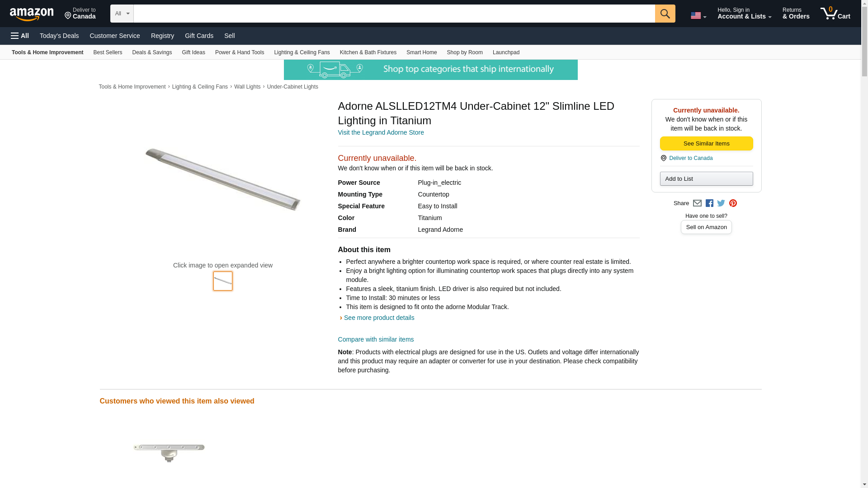
Task: Share via email envelope icon
Action: [x=697, y=203]
